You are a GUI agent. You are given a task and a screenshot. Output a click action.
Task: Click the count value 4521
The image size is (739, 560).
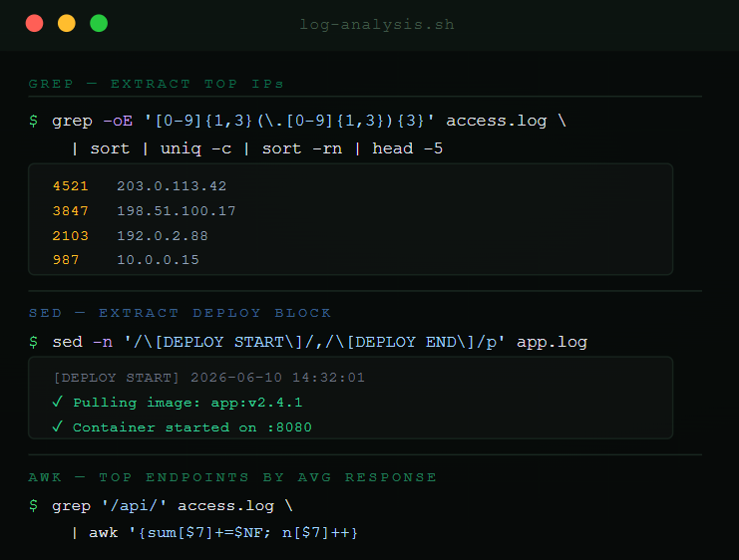tap(70, 186)
